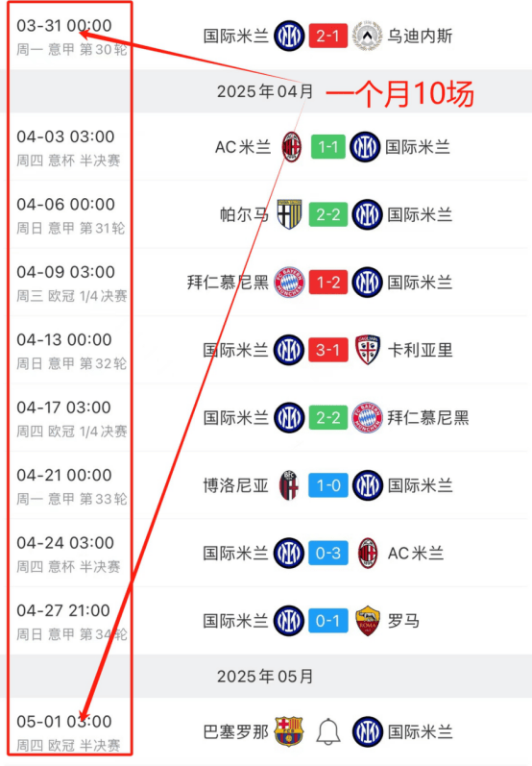Open 博洛尼亚 team name link
Viewport: 532px width, 766px height.
click(235, 485)
